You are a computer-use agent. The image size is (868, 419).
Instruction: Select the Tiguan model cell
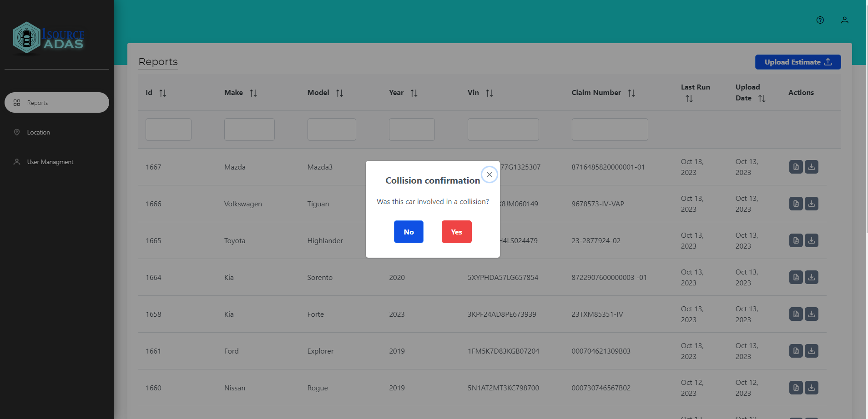click(x=318, y=204)
